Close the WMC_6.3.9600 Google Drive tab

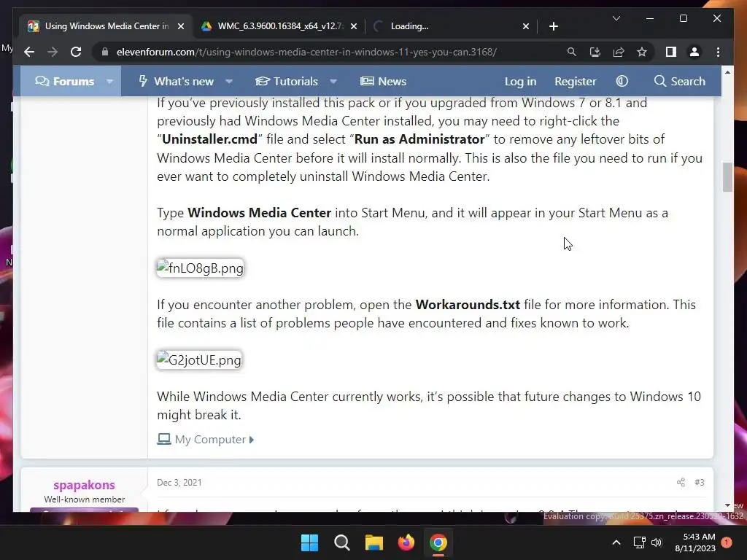pos(354,26)
